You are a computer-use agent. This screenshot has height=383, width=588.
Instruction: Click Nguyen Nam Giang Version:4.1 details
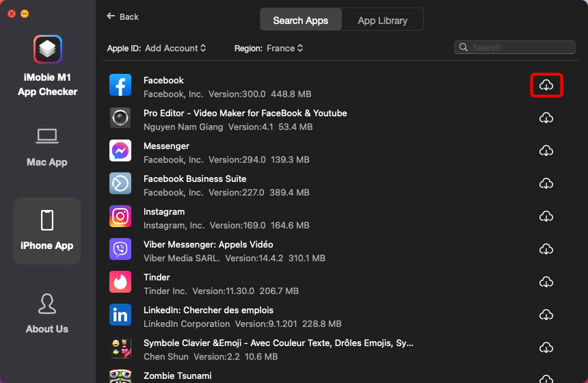pos(228,127)
